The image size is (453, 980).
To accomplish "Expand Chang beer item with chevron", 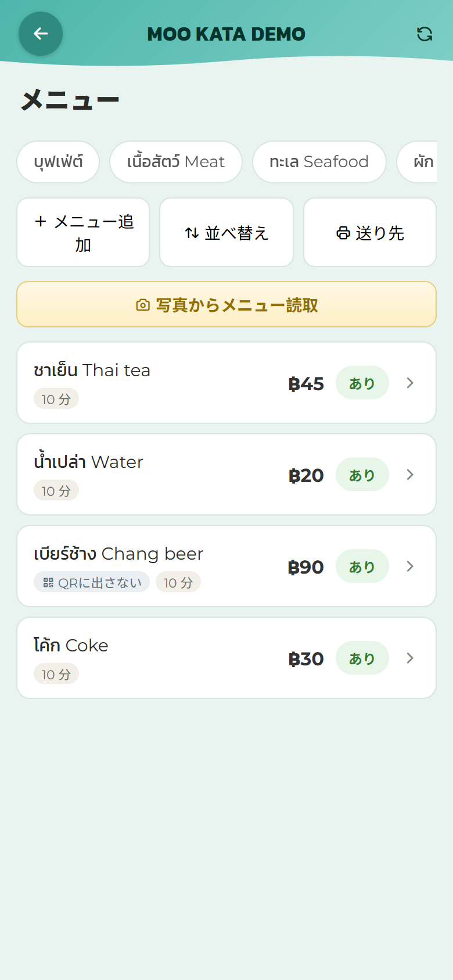I will click(x=410, y=566).
